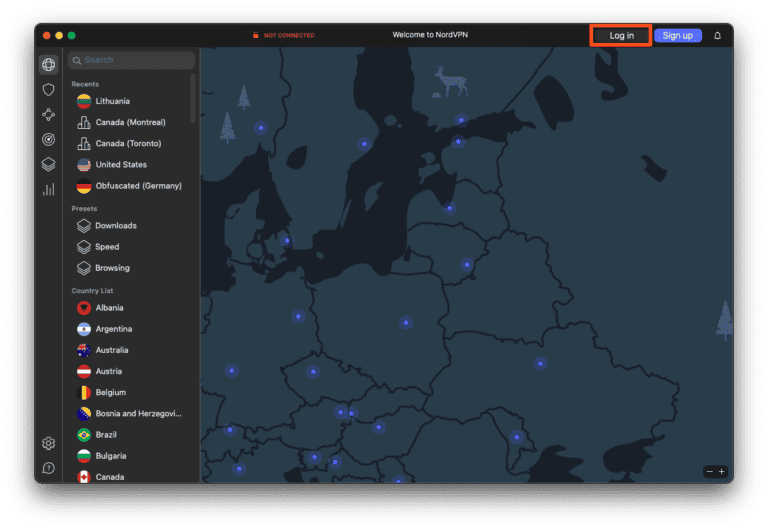768x529 pixels.
Task: Open the shield Threat Protection panel
Action: click(48, 90)
